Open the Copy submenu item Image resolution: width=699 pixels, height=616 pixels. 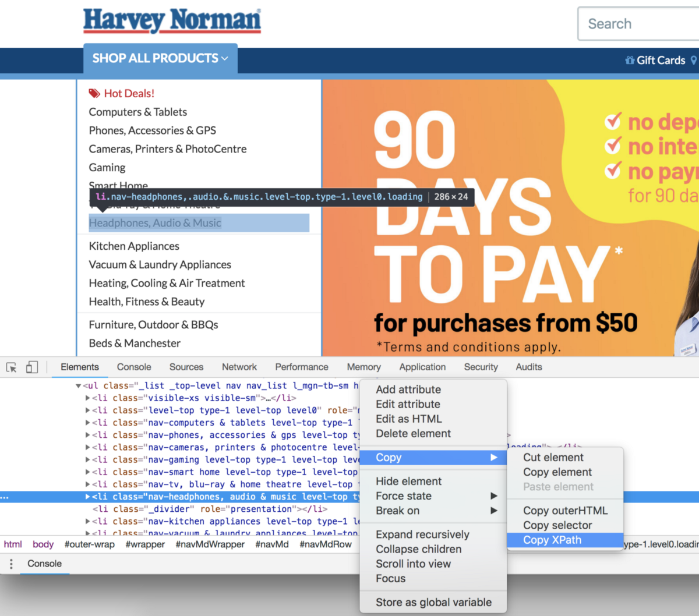pyautogui.click(x=433, y=458)
